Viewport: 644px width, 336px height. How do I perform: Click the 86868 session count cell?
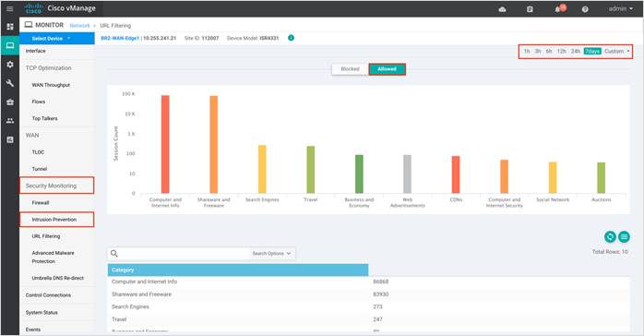381,282
